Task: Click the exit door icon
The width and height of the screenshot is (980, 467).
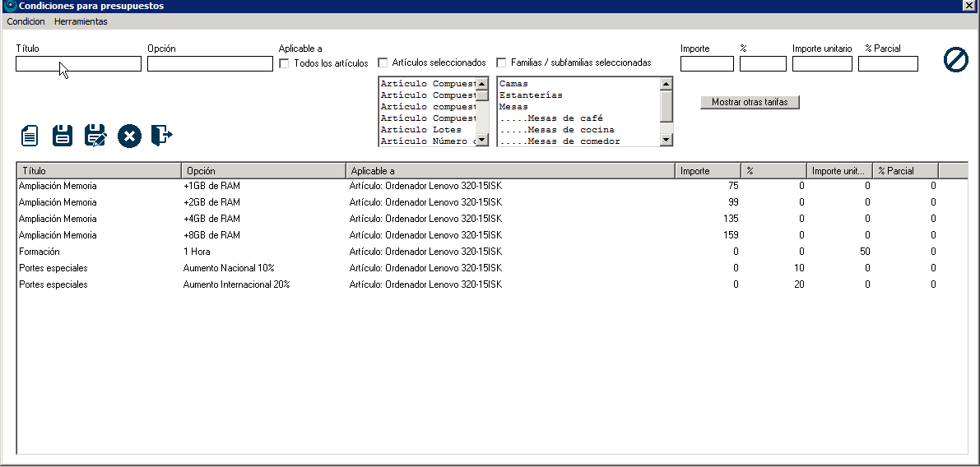Action: point(161,136)
